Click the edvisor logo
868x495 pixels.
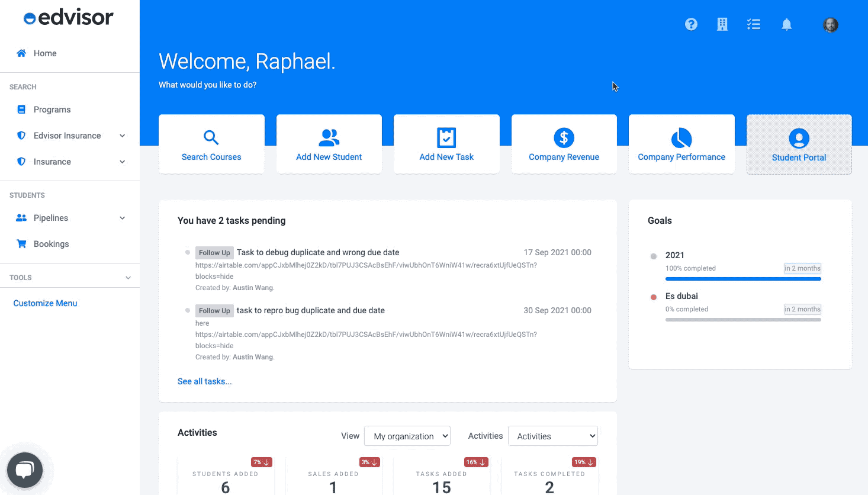[x=68, y=18]
